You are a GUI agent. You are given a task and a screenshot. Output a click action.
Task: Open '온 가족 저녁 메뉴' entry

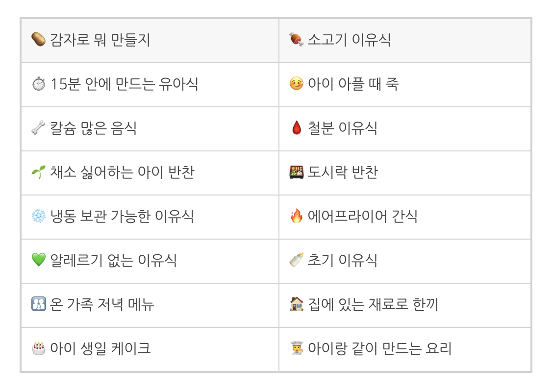[150, 305]
